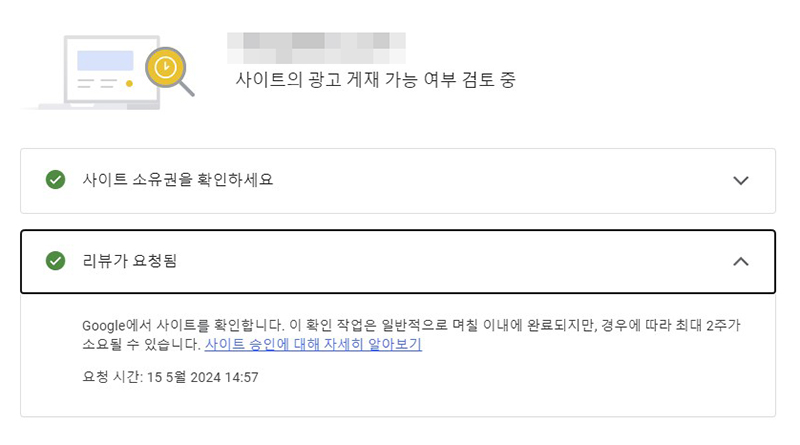
Task: Click the blue rectangle inside laptop illustration
Action: (105, 60)
